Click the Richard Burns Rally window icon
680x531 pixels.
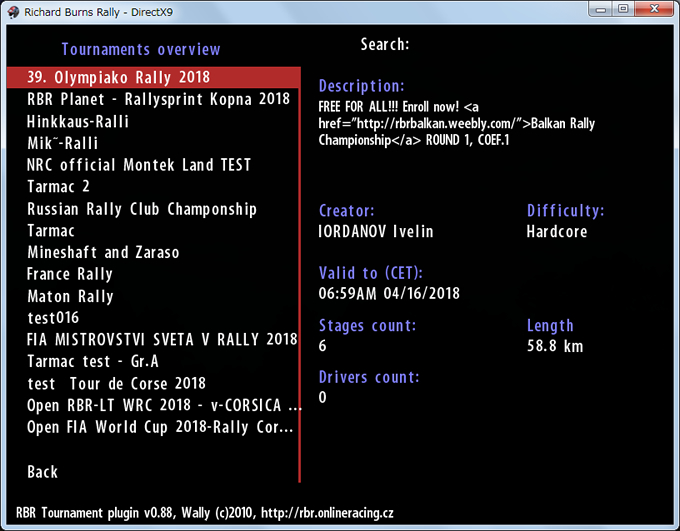(13, 12)
